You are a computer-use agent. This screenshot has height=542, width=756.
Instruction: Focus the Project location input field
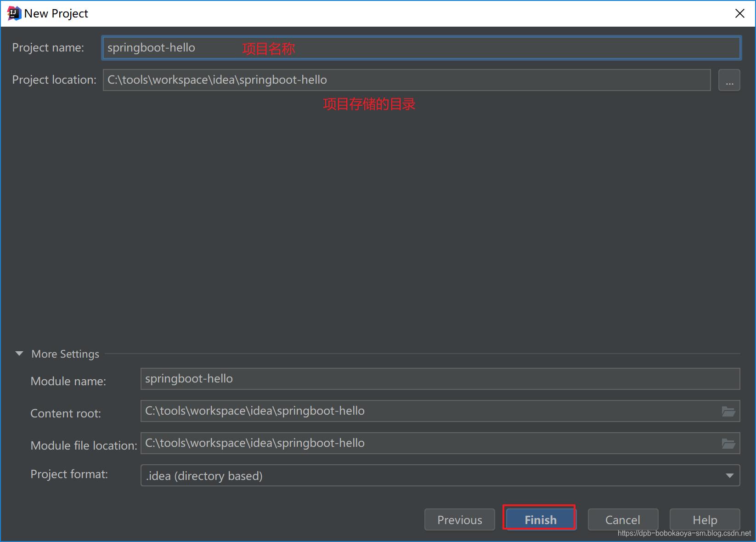point(407,80)
